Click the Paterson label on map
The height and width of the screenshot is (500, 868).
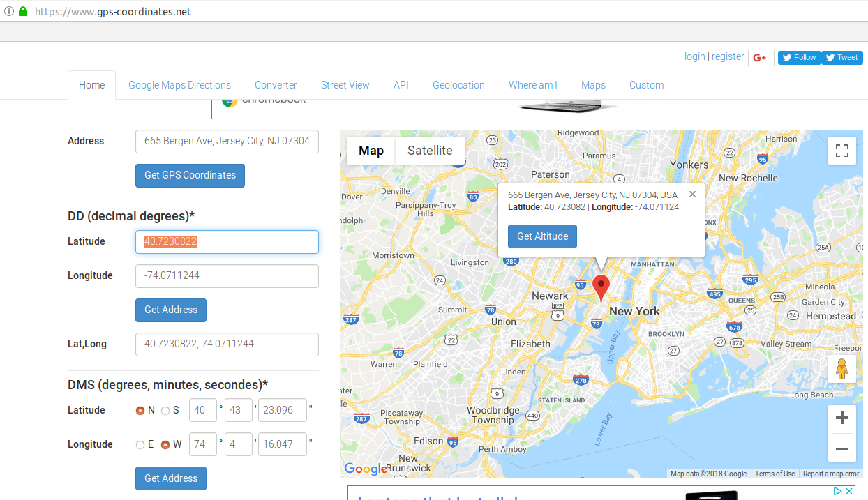pos(551,174)
